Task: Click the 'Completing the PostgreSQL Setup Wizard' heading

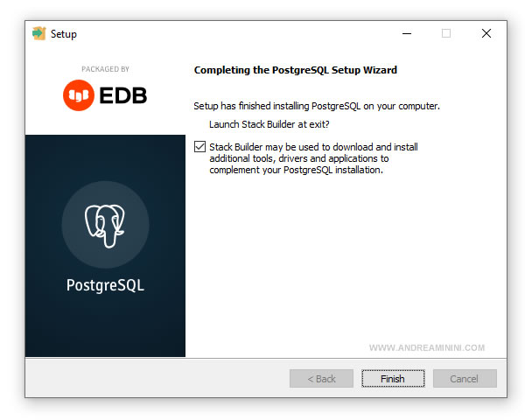Action: pos(296,70)
